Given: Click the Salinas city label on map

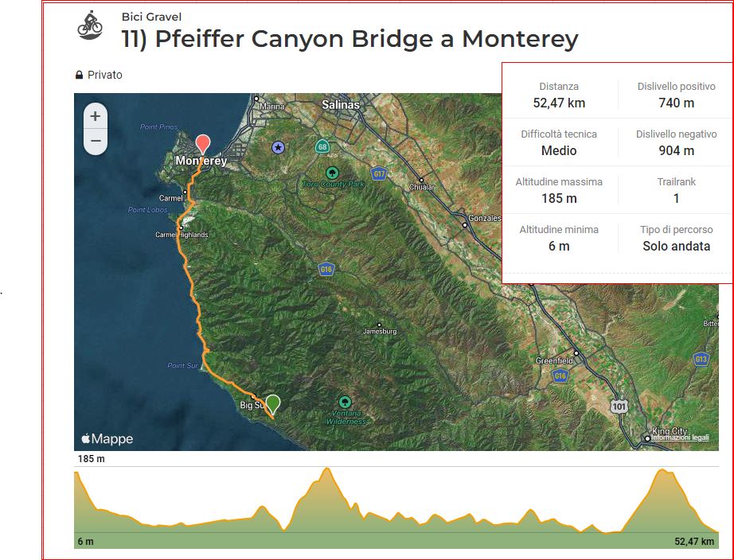Looking at the screenshot, I should point(340,105).
